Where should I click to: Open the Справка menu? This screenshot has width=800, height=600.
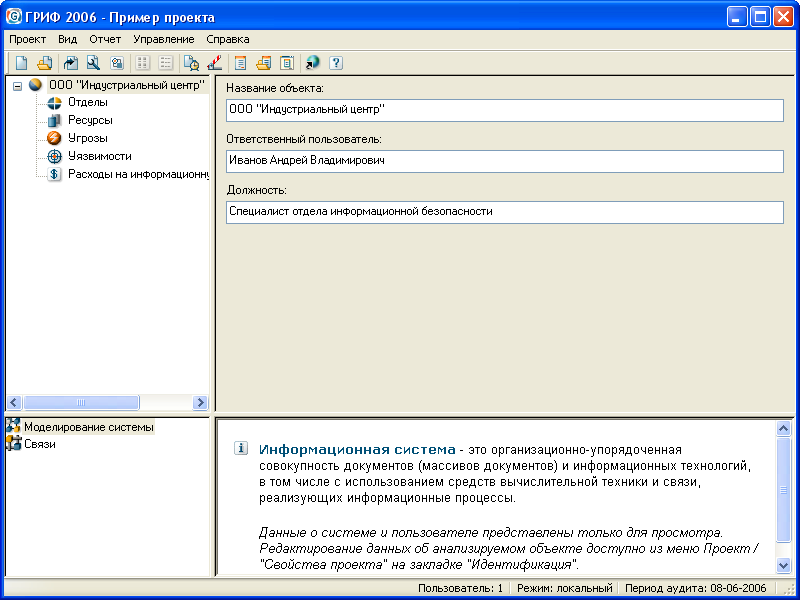(x=228, y=39)
